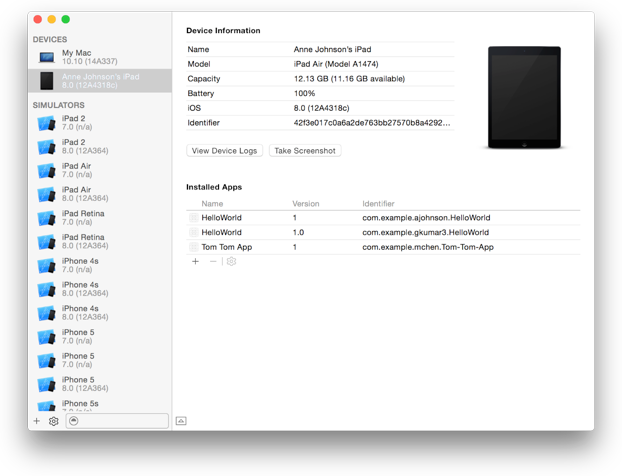Screen dimensions: 622x476
Task: Sort installed apps by Version column
Action: click(x=306, y=203)
